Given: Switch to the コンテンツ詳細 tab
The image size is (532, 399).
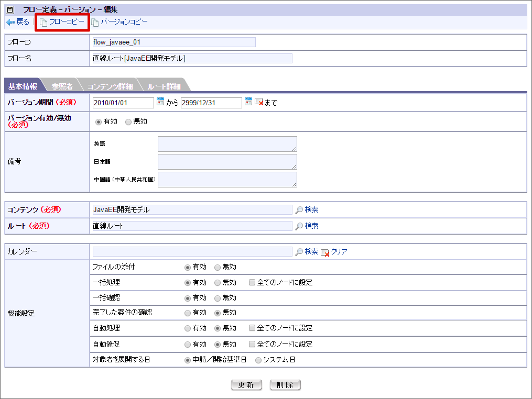Looking at the screenshot, I should pyautogui.click(x=110, y=86).
